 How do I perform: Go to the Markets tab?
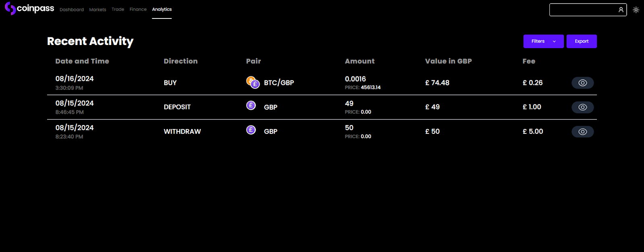pyautogui.click(x=98, y=10)
